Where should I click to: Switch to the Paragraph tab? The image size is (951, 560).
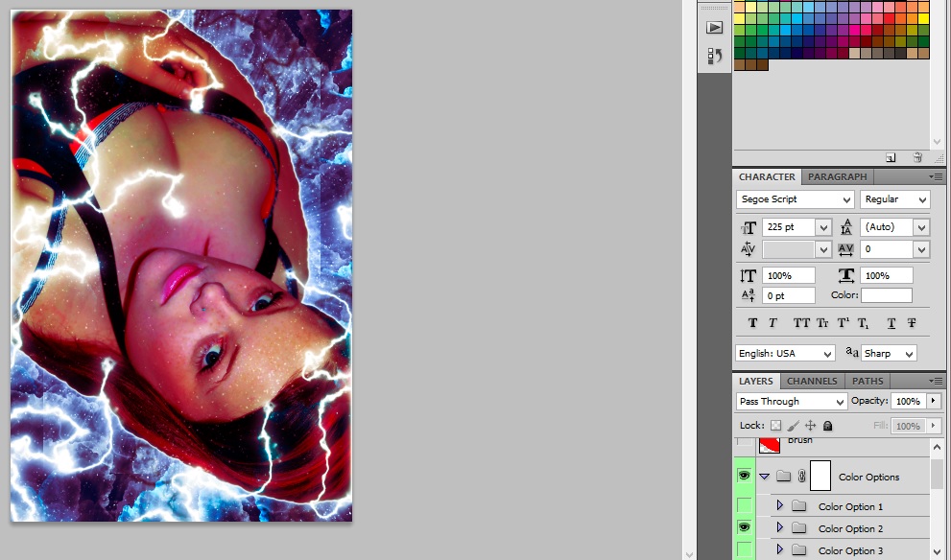(x=837, y=176)
